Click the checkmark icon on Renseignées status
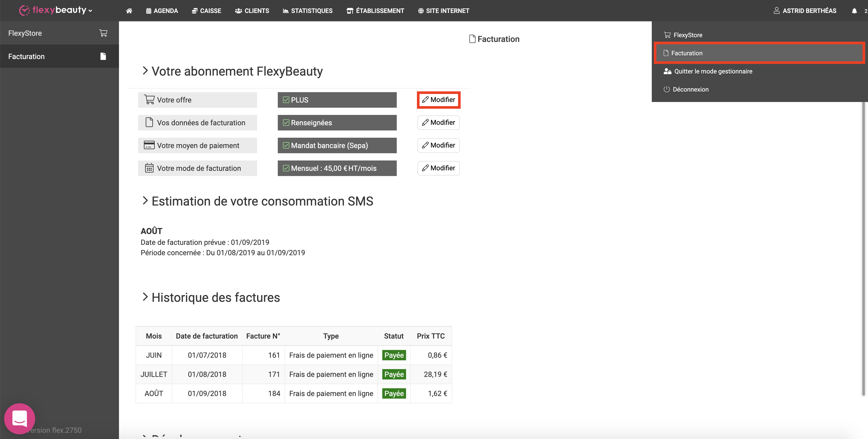The height and width of the screenshot is (439, 868). (286, 123)
